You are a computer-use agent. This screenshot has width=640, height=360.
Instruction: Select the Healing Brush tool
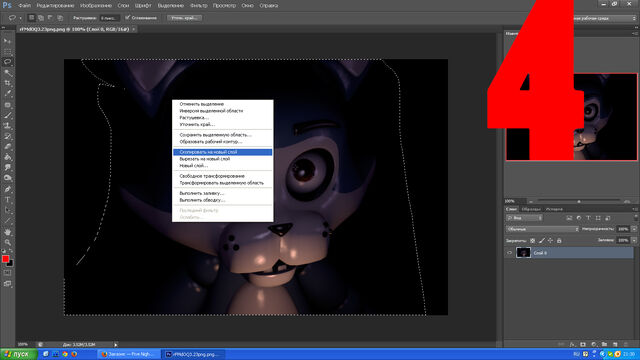[7, 105]
